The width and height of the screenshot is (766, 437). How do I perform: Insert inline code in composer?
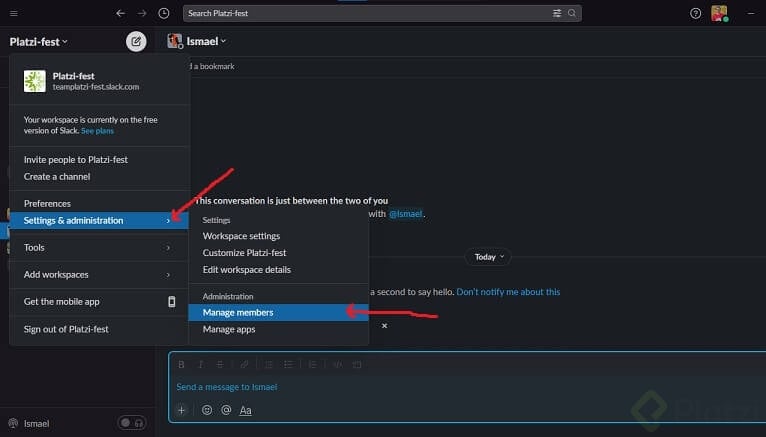pos(338,364)
